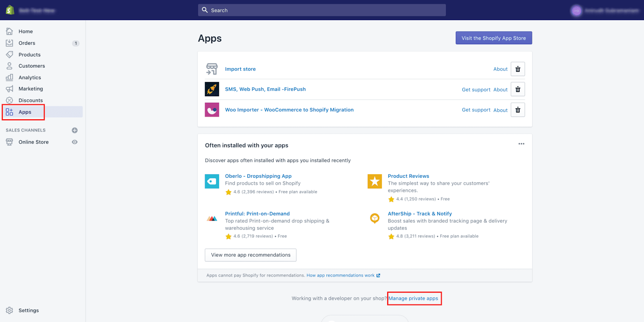644x322 pixels.
Task: Open Analytics in sidebar
Action: (30, 77)
